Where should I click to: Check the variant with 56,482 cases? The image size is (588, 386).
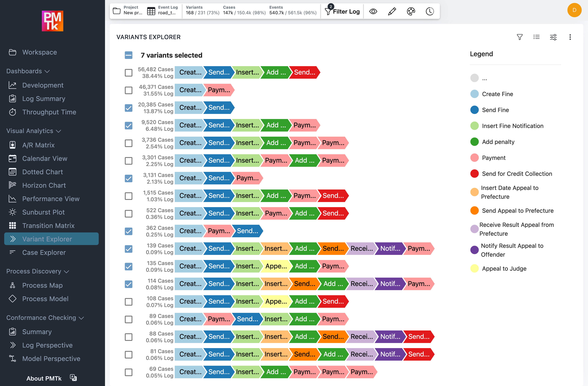click(x=129, y=73)
